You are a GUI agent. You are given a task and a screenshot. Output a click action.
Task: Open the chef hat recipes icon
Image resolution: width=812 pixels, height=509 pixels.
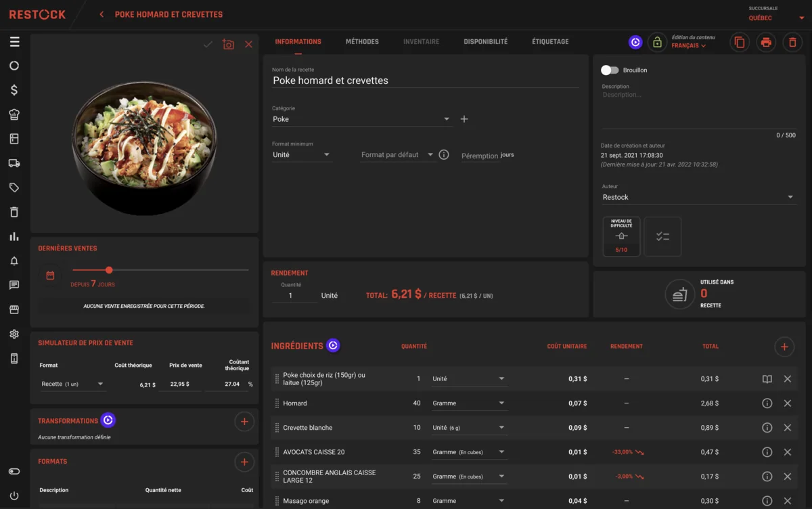pos(14,114)
